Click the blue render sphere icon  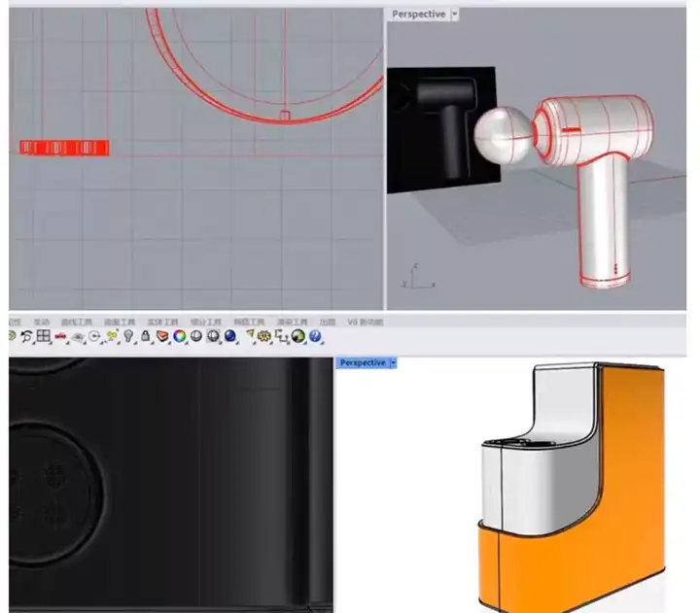pos(230,336)
